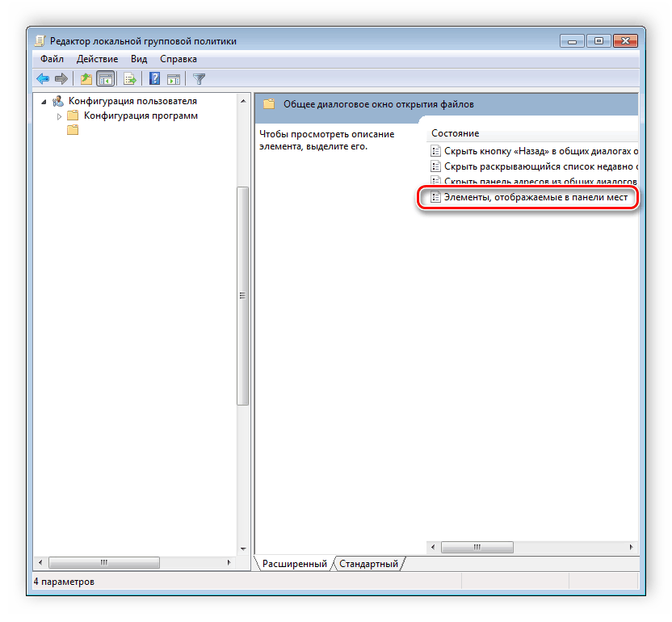This screenshot has height=622, width=672.
Task: Toggle the console tree show/hide icon
Action: (105, 78)
